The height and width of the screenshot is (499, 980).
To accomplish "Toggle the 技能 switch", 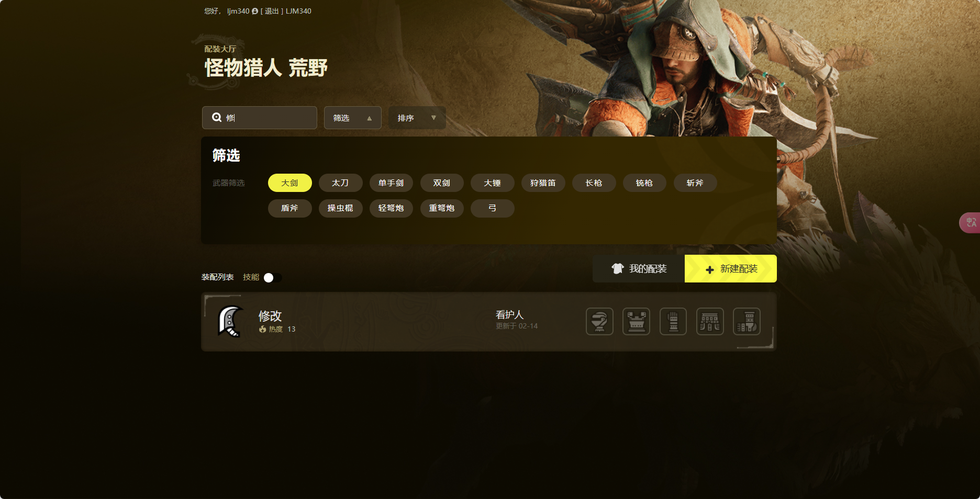I will click(x=272, y=278).
